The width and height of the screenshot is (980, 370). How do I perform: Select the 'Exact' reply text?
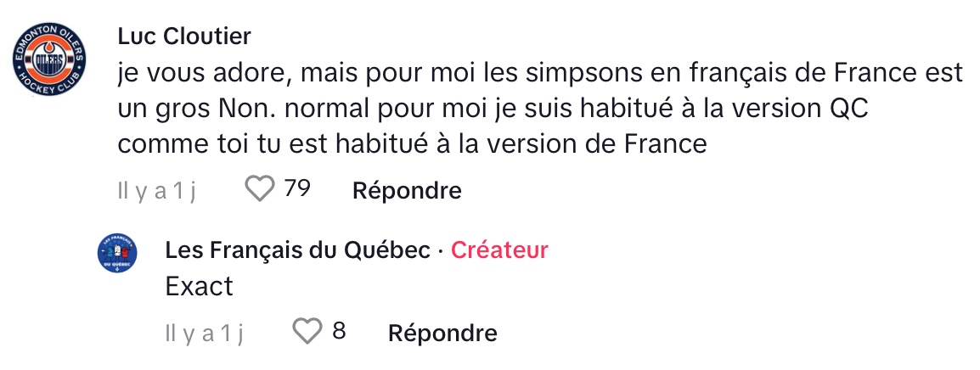tap(200, 286)
